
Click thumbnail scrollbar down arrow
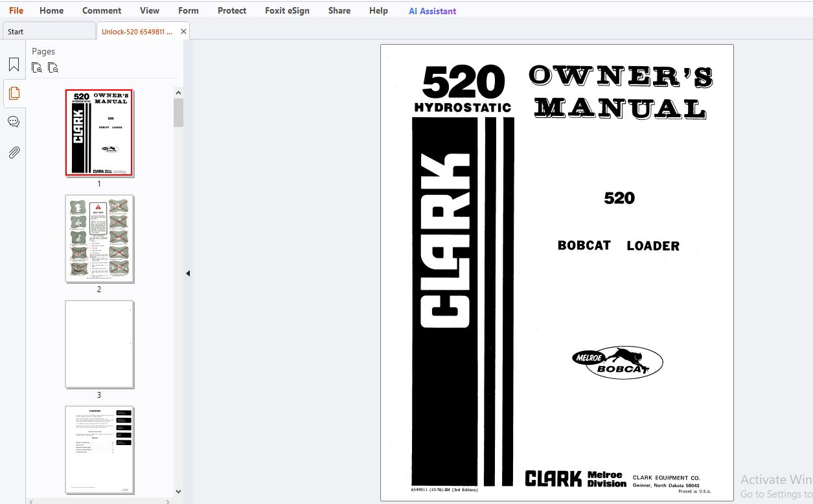pos(178,492)
